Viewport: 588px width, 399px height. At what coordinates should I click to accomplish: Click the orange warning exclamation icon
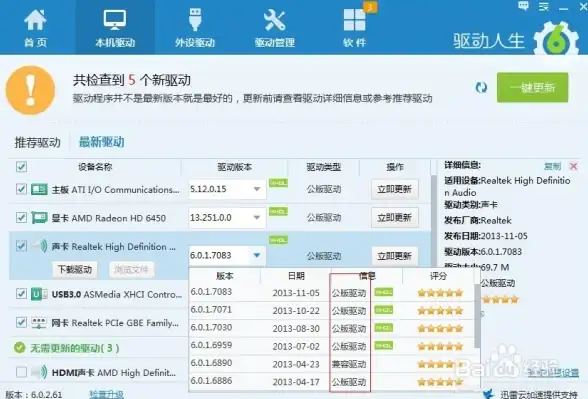click(30, 90)
